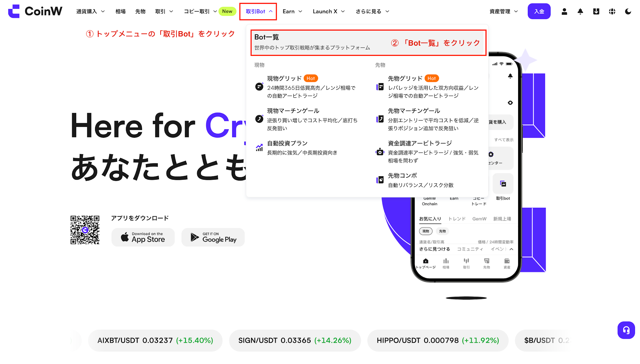The width and height of the screenshot is (640, 364).
Task: Download from the App Store button
Action: click(143, 237)
